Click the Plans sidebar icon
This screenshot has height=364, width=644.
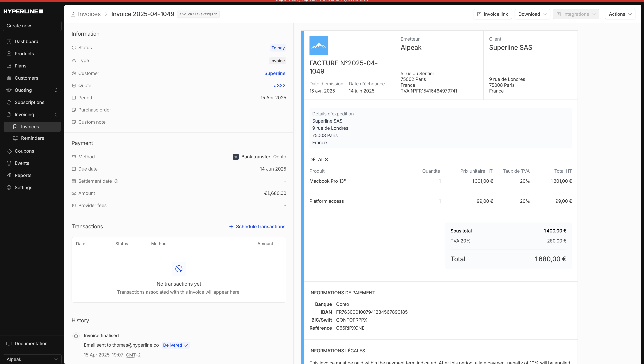pos(9,66)
